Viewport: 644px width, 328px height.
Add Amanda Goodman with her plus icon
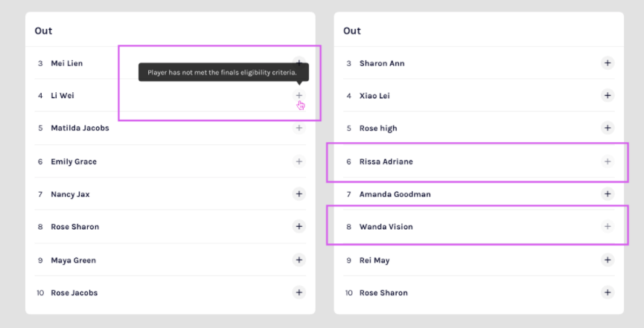[608, 194]
